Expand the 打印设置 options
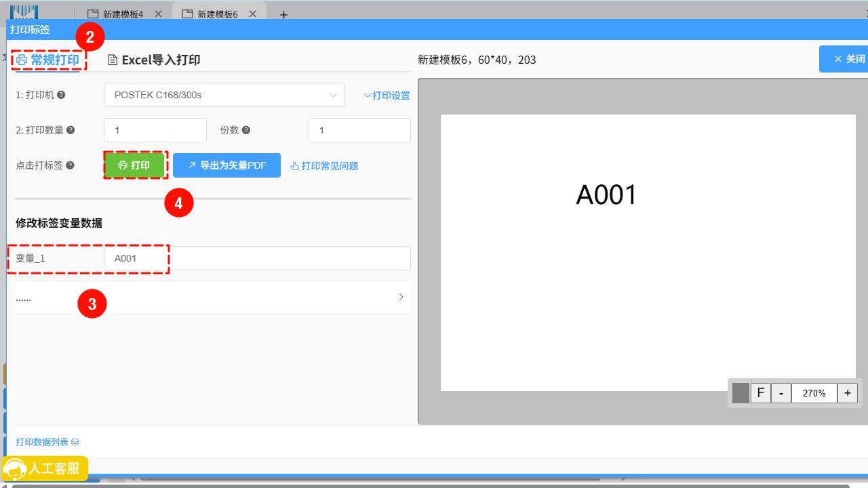Screen dimensions: 868x488 tap(387, 96)
